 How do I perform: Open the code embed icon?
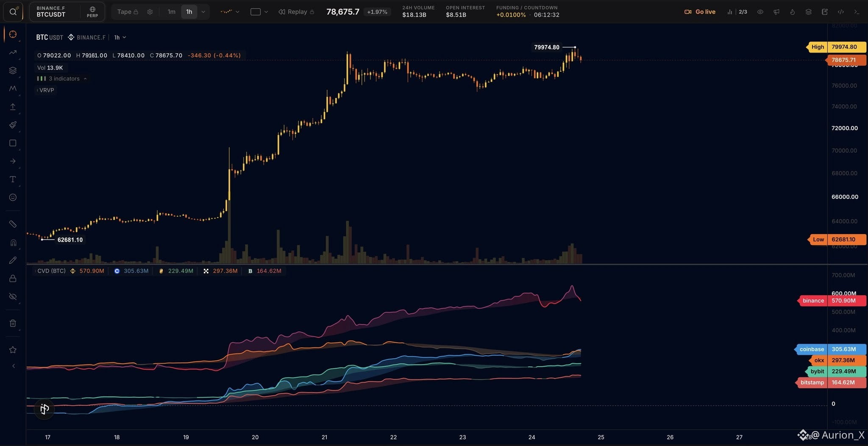pos(841,12)
